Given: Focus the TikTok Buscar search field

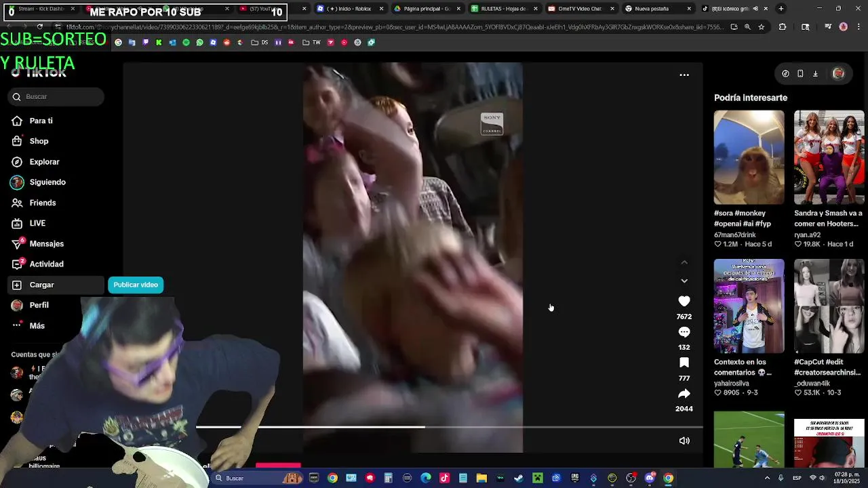Looking at the screenshot, I should tap(57, 96).
